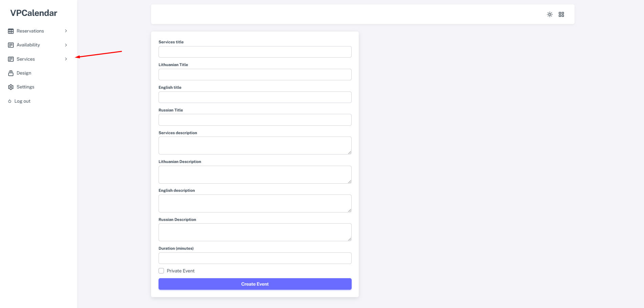
Task: Click the Log out power icon
Action: [x=10, y=101]
